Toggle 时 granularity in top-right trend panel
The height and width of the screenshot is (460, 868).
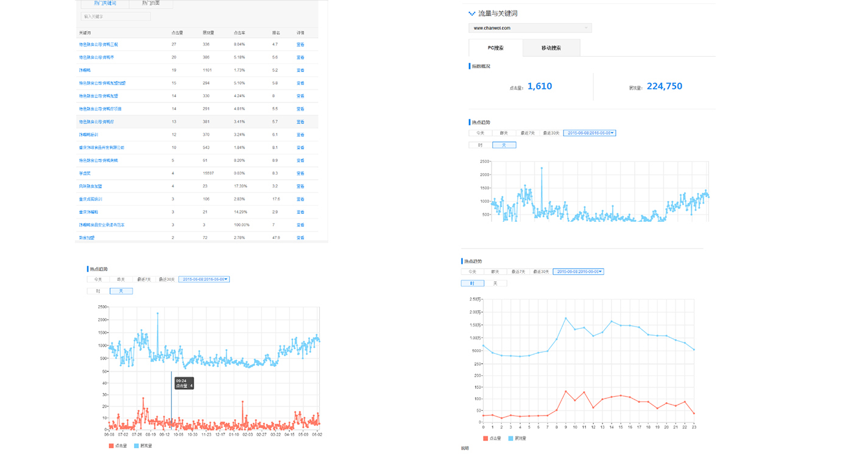(x=480, y=145)
